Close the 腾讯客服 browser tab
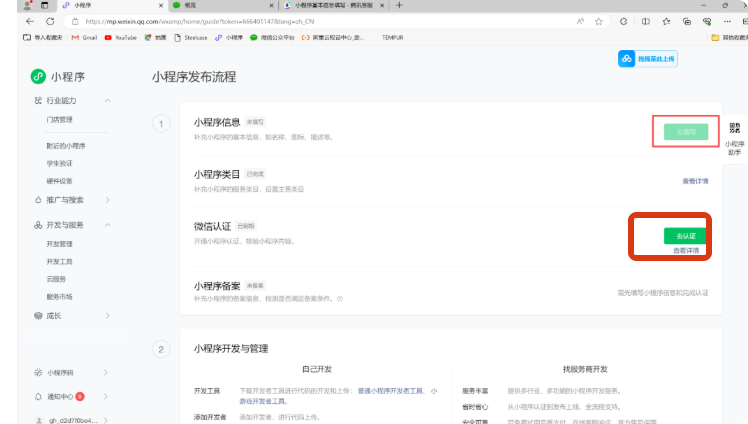 tap(382, 5)
